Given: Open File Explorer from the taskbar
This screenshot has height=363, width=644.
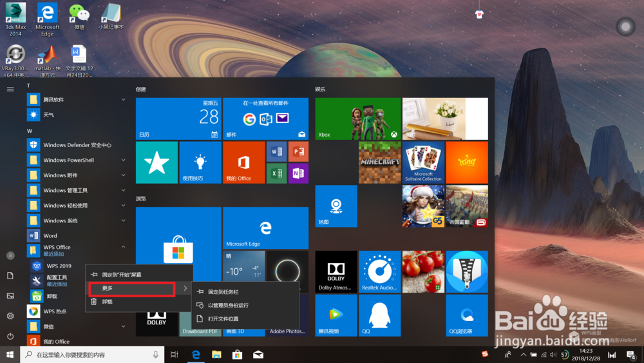Looking at the screenshot, I should point(216,355).
